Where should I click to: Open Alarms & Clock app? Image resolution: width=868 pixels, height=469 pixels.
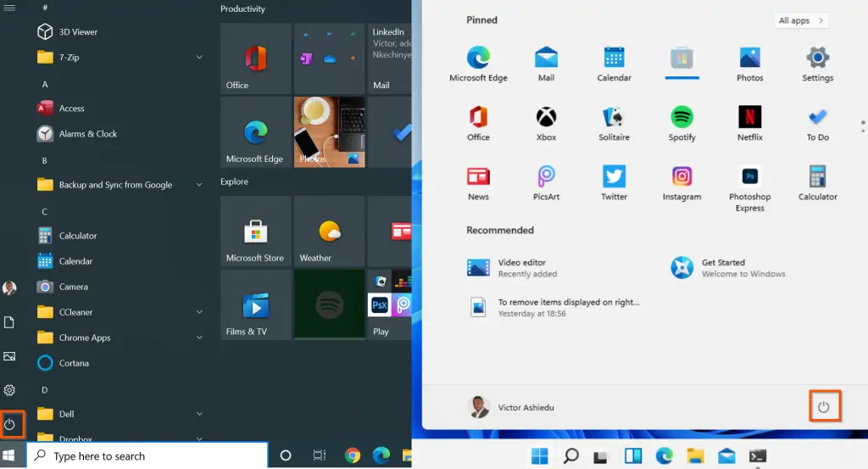click(76, 133)
